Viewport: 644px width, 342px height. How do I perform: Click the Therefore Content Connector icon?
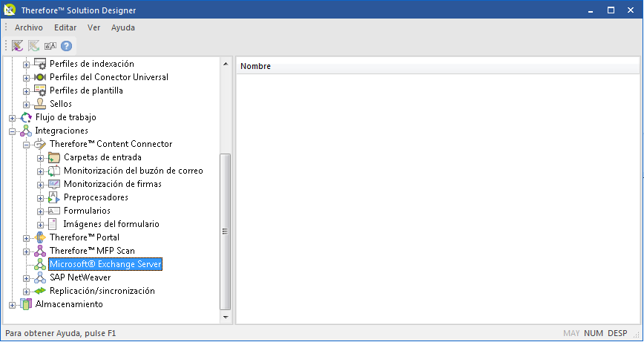tap(40, 144)
